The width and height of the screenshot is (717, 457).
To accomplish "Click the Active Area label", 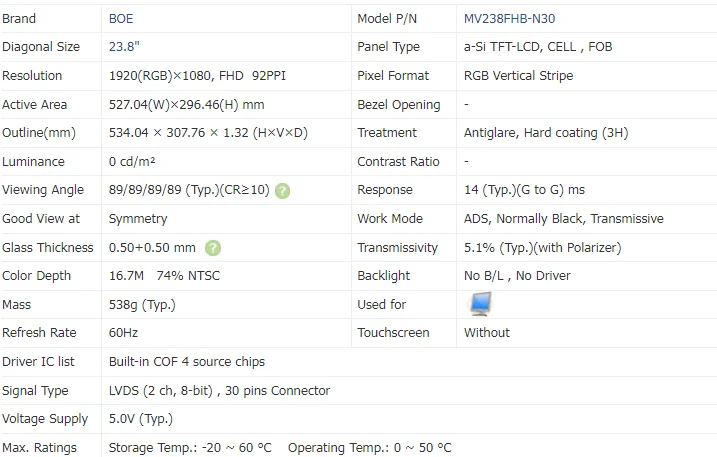I will pyautogui.click(x=34, y=105).
